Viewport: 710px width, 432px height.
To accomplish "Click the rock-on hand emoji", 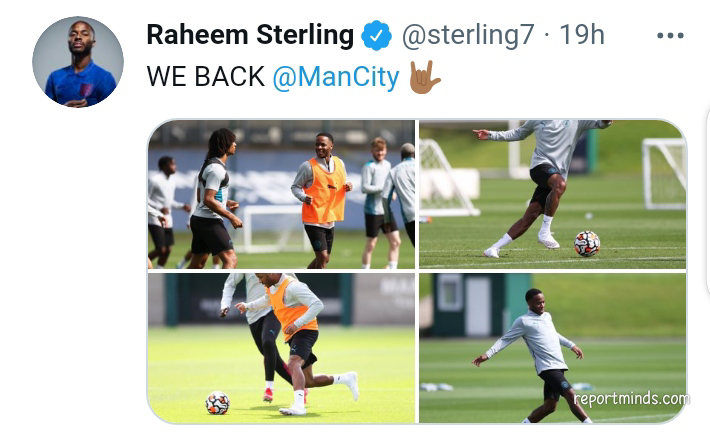I will pos(423,77).
